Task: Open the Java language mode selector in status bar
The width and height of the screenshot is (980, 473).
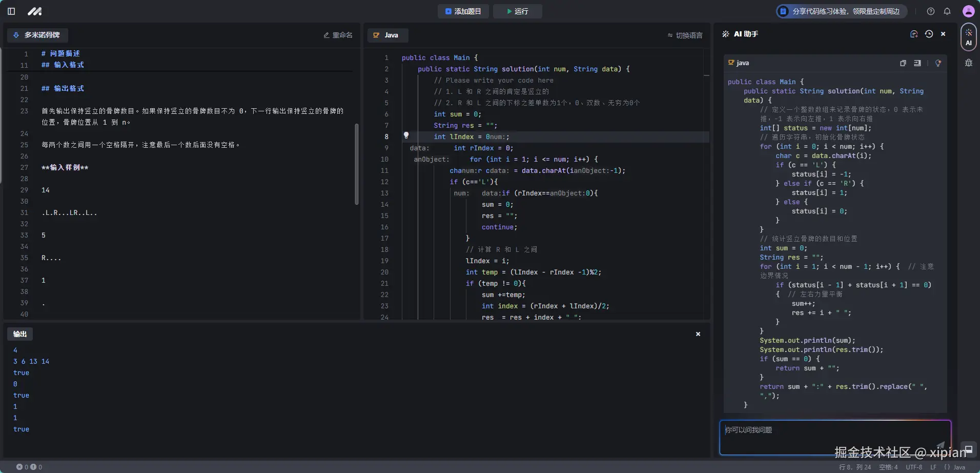Action: (x=955, y=467)
